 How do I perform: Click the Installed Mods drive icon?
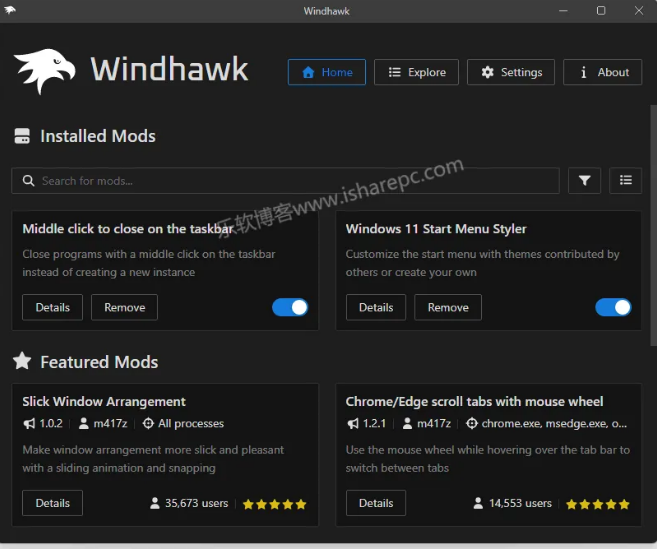pos(22,137)
